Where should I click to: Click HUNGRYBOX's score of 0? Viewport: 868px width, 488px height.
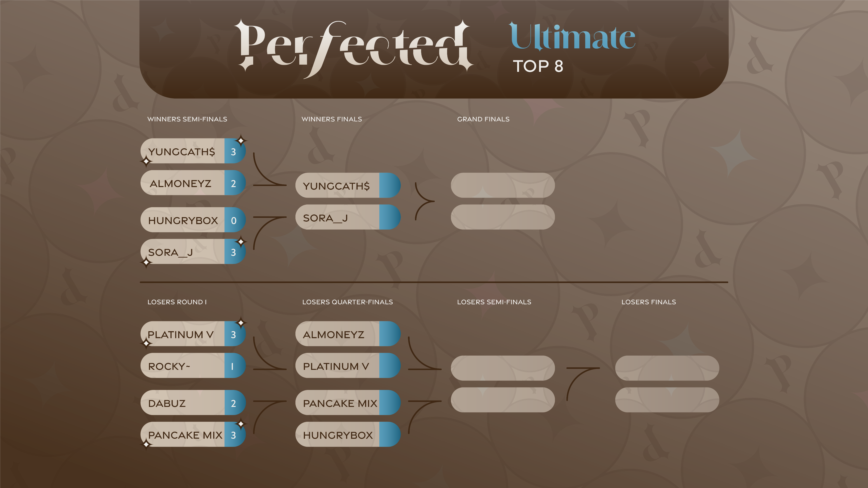(x=234, y=221)
